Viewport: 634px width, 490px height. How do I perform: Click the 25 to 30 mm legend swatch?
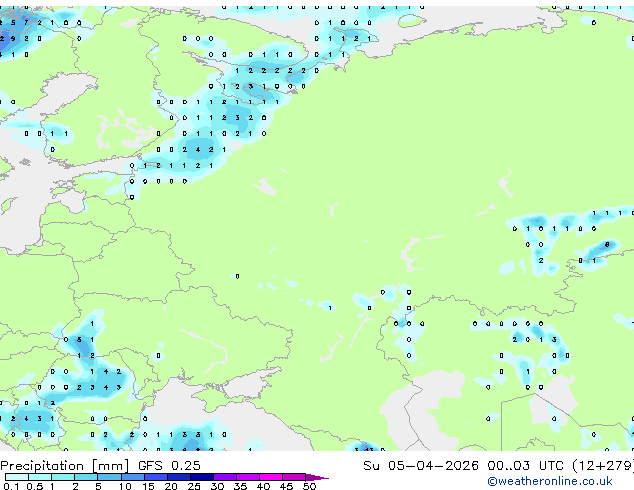click(x=201, y=477)
